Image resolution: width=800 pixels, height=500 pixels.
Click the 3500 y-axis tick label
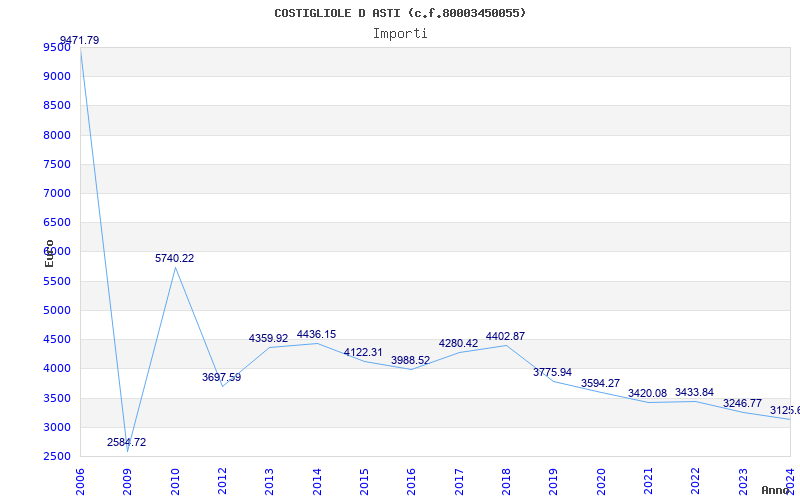coord(57,398)
